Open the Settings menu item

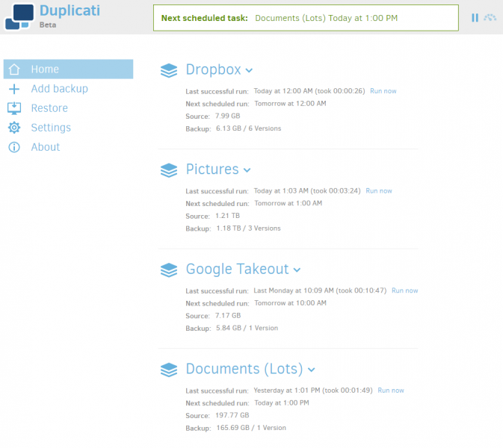coord(51,128)
